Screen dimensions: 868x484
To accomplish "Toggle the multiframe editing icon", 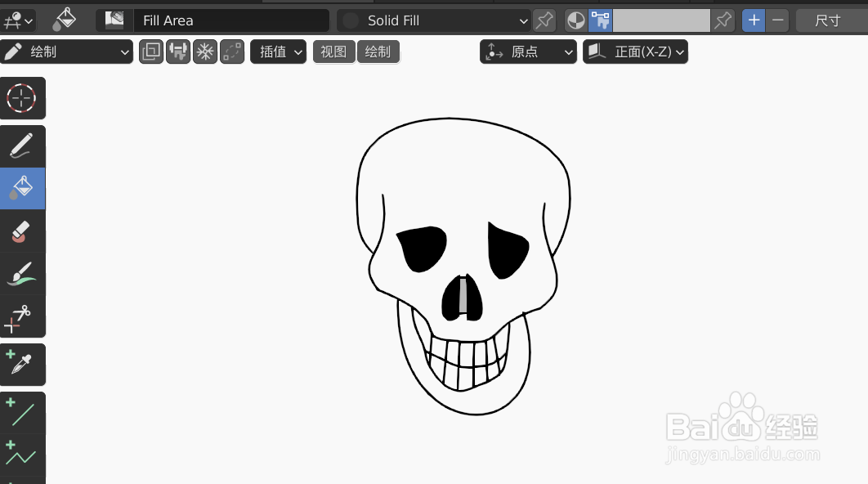I will (x=232, y=52).
